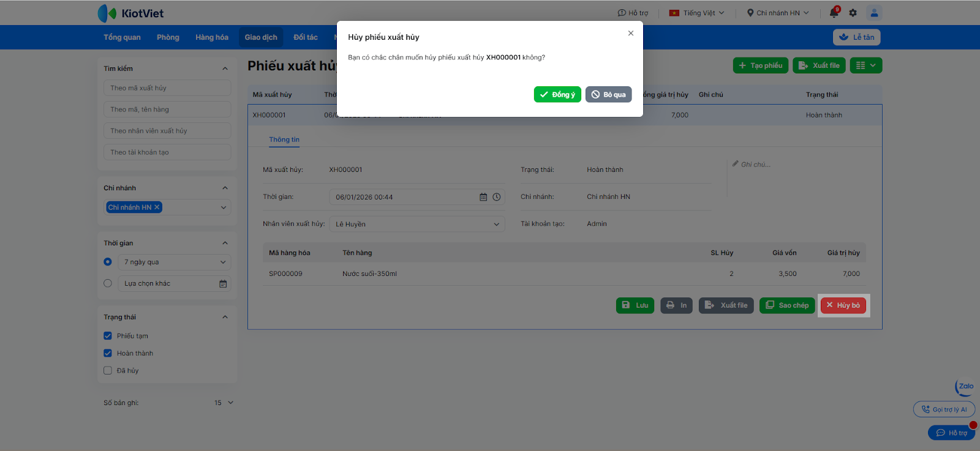
Task: Click the Lưu save button
Action: pos(635,305)
